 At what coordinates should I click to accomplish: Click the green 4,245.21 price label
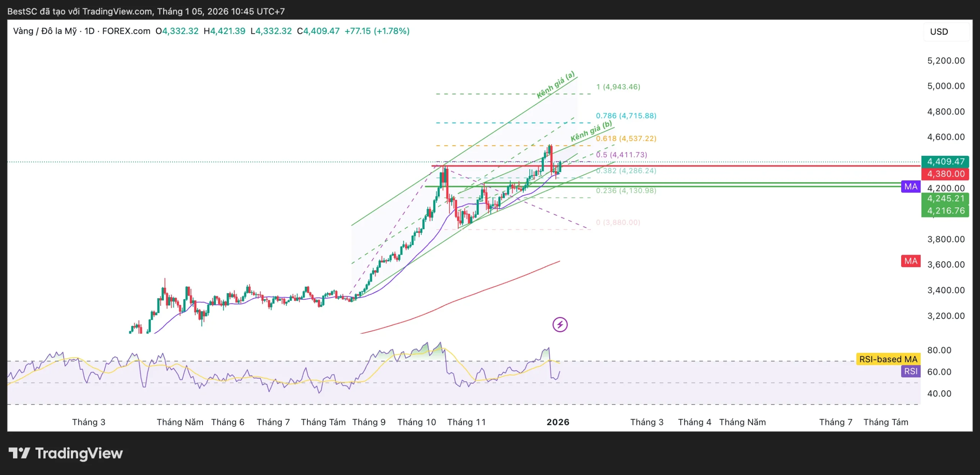pos(945,198)
